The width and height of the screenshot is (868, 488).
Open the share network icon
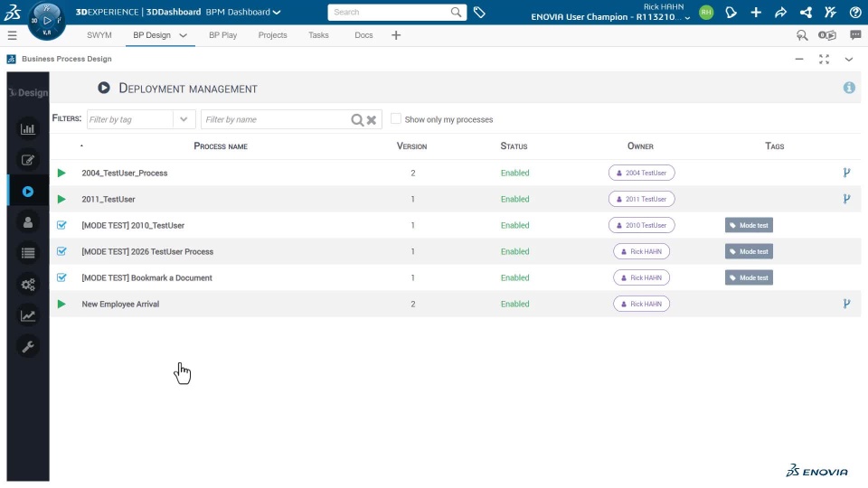(806, 13)
